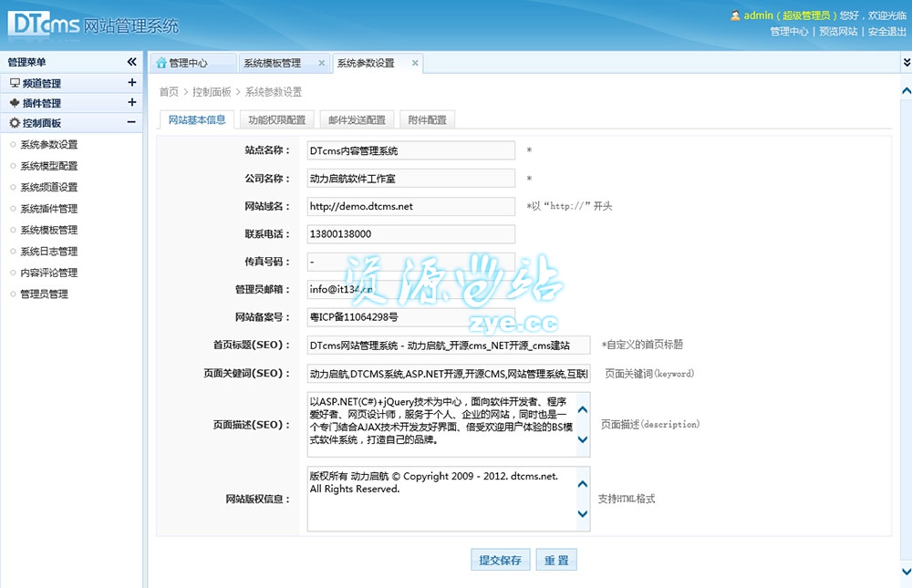
Task: Click the home icon on 管理中心 tab
Action: pos(161,63)
